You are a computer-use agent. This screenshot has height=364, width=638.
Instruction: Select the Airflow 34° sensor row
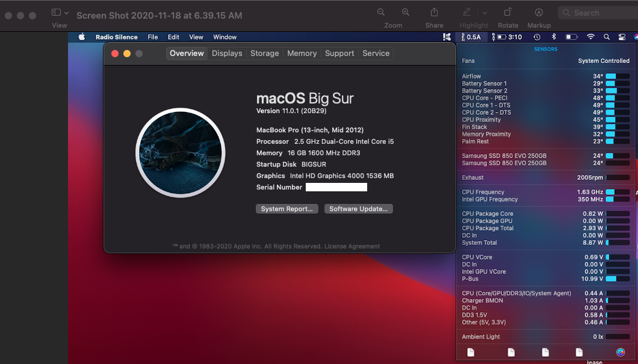pyautogui.click(x=546, y=76)
